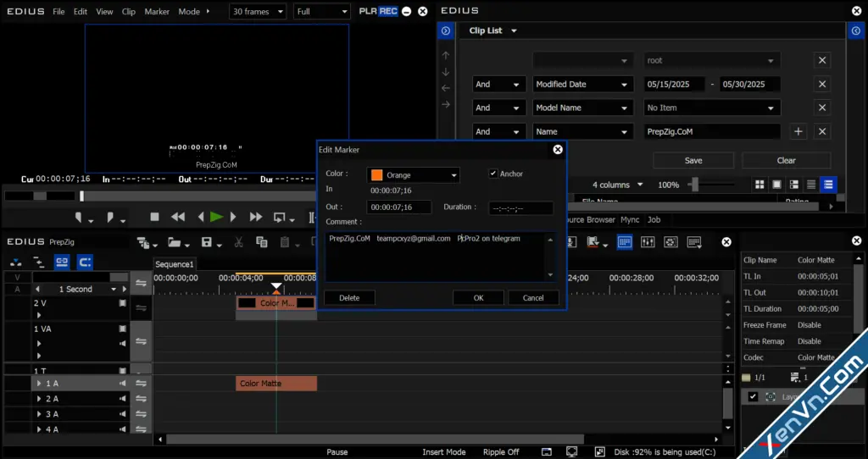Image resolution: width=868 pixels, height=459 pixels.
Task: Open the Model Name field dropdown
Action: tap(582, 108)
